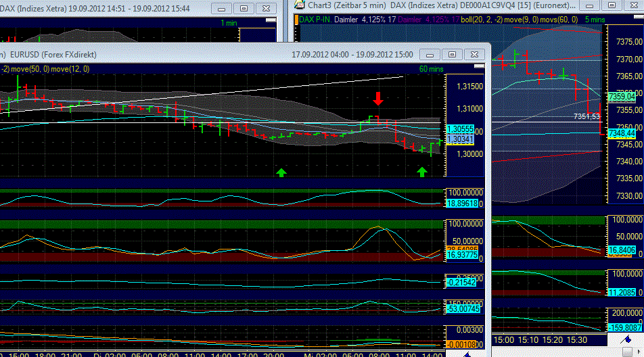Minimize the EURUSD chart window
Image resolution: width=644 pixels, height=357 pixels.
430,55
